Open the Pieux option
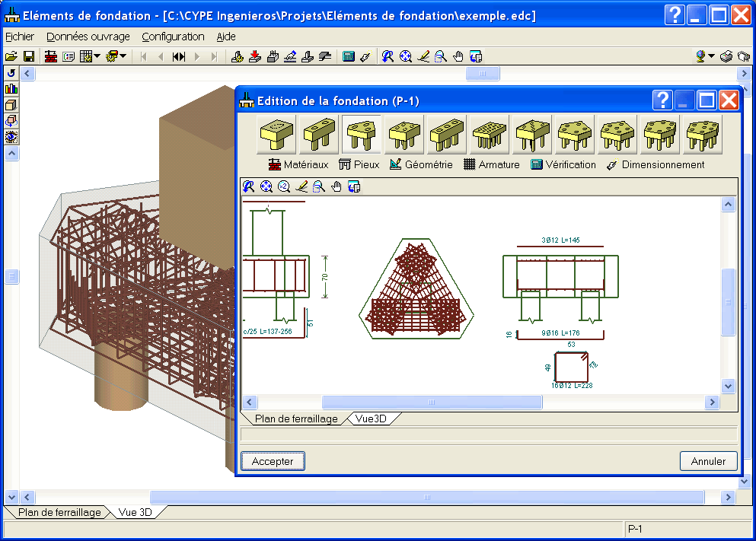Screen dimensions: 756x541 (359, 165)
